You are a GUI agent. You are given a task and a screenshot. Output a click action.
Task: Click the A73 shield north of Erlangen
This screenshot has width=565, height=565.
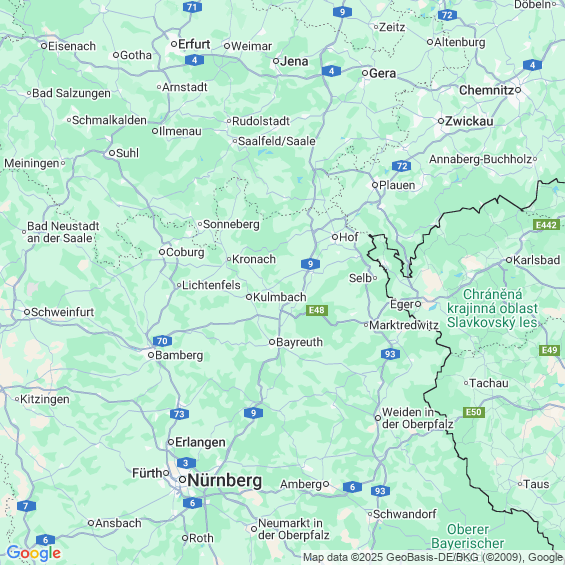(x=179, y=414)
